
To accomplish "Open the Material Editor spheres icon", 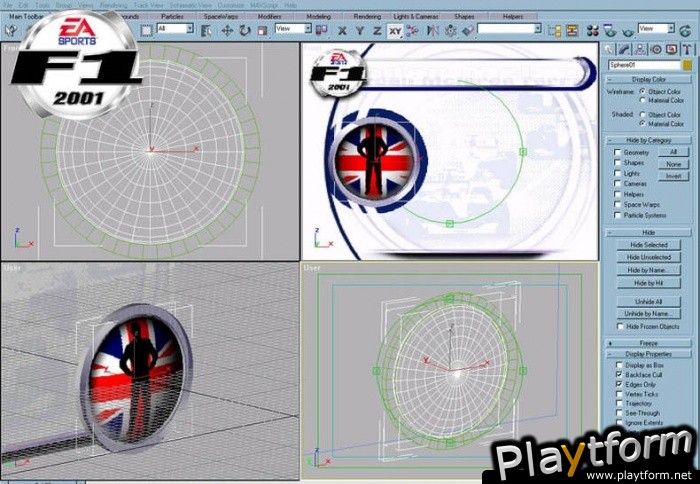I will [x=593, y=30].
